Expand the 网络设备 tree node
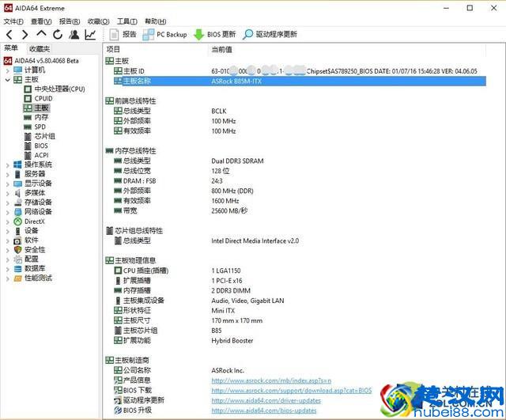This screenshot has width=506, height=420. point(8,212)
